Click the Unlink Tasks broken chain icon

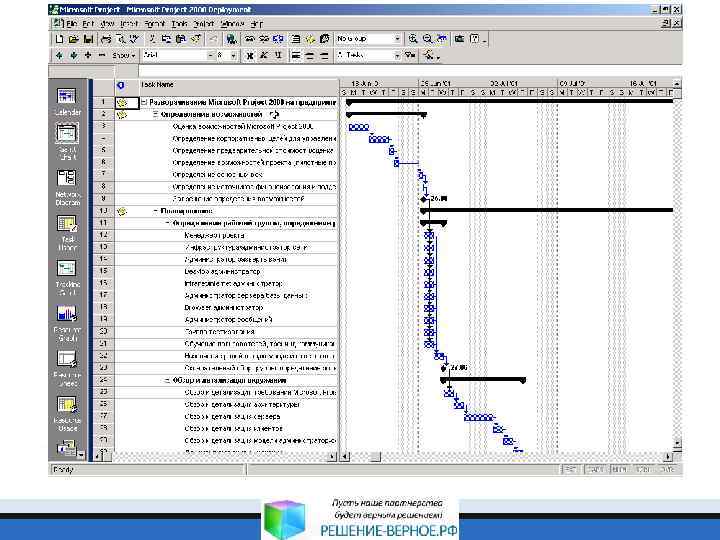click(264, 39)
